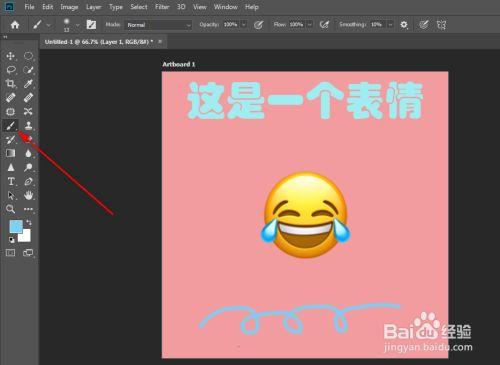Click the Photoshop logo icon
Viewport: 500px width, 365px height.
tap(9, 7)
